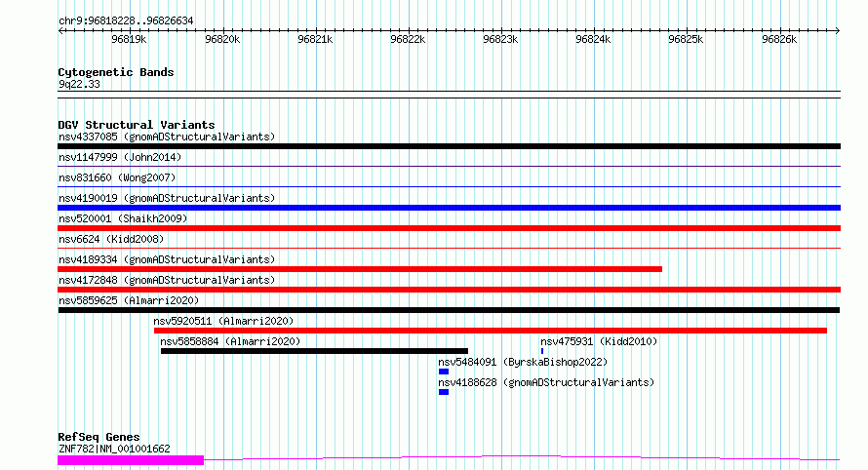Click the nsv5920511 red variant bar
The width and height of the screenshot is (868, 470).
[491, 331]
